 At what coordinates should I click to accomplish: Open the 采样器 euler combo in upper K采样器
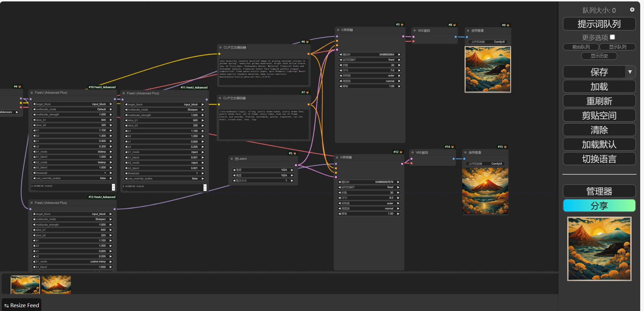(x=370, y=76)
